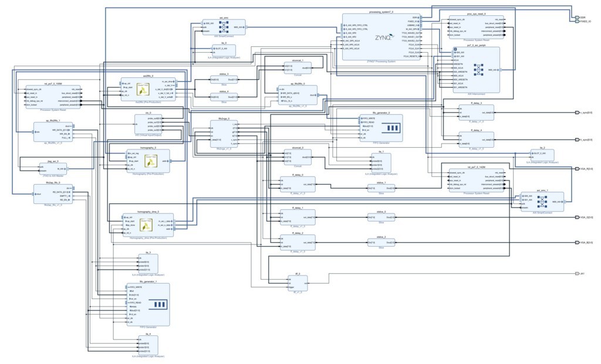
Task: Click the homography_dma_0 title label
Action: [x=148, y=212]
